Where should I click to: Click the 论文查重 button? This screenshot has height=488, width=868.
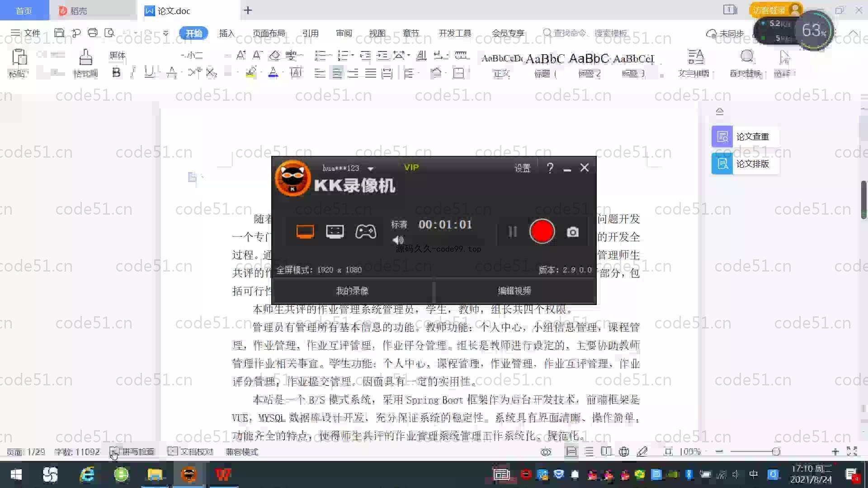(x=745, y=136)
